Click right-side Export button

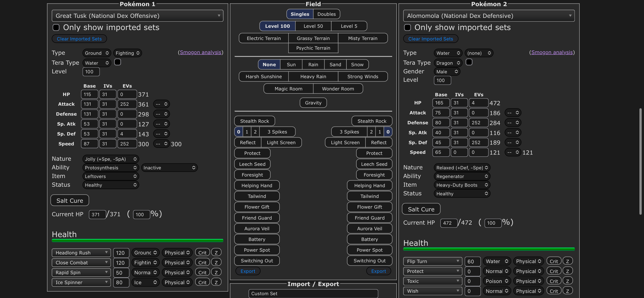coord(378,271)
